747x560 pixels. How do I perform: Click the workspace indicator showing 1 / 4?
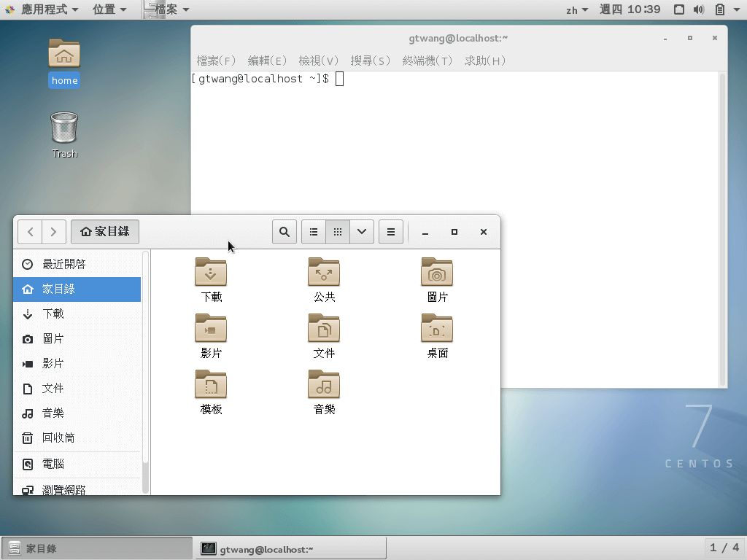(723, 548)
